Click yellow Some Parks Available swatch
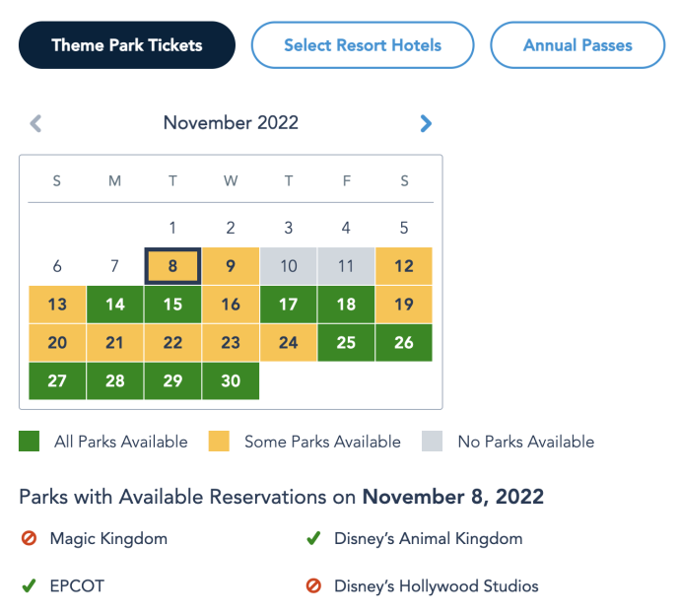678x616 pixels. coord(219,442)
